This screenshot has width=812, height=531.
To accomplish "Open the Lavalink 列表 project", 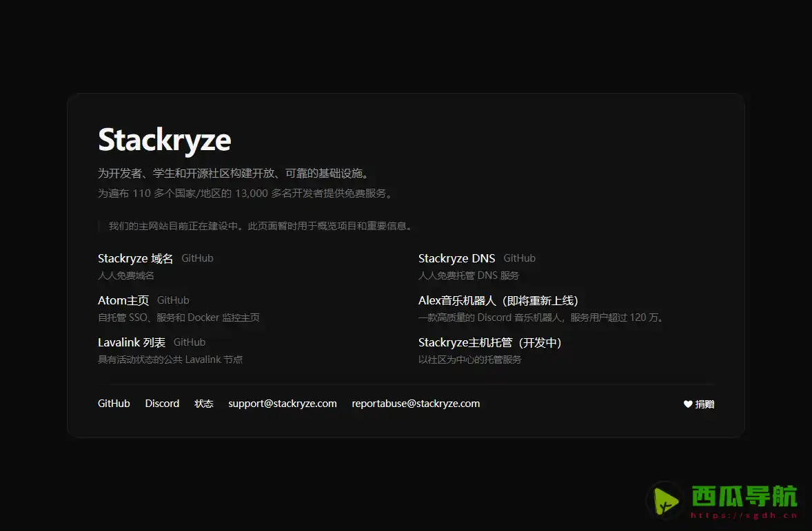I will coord(132,342).
